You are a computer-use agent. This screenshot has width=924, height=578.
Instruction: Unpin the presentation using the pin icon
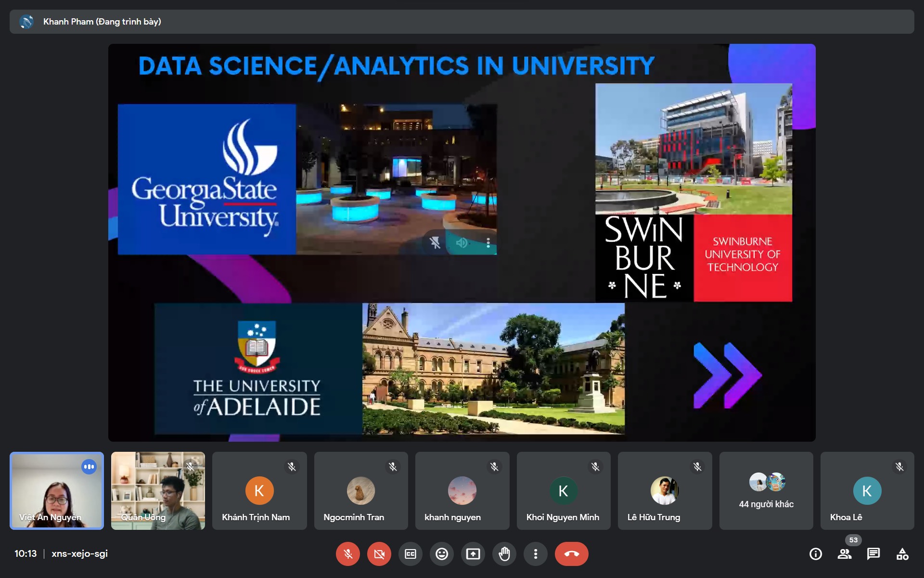click(x=435, y=243)
